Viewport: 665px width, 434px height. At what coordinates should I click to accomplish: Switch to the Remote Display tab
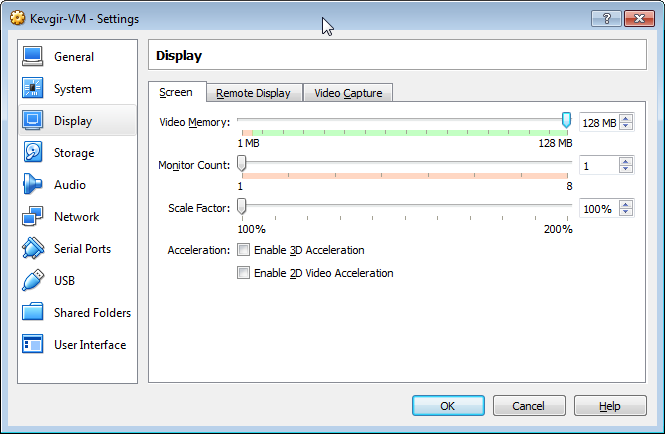click(x=253, y=93)
